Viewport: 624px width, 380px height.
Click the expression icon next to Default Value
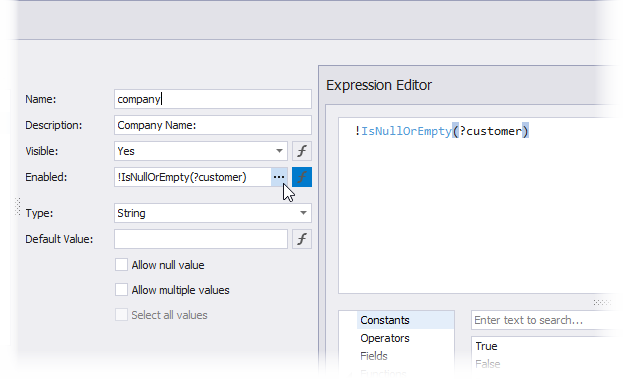pos(302,239)
